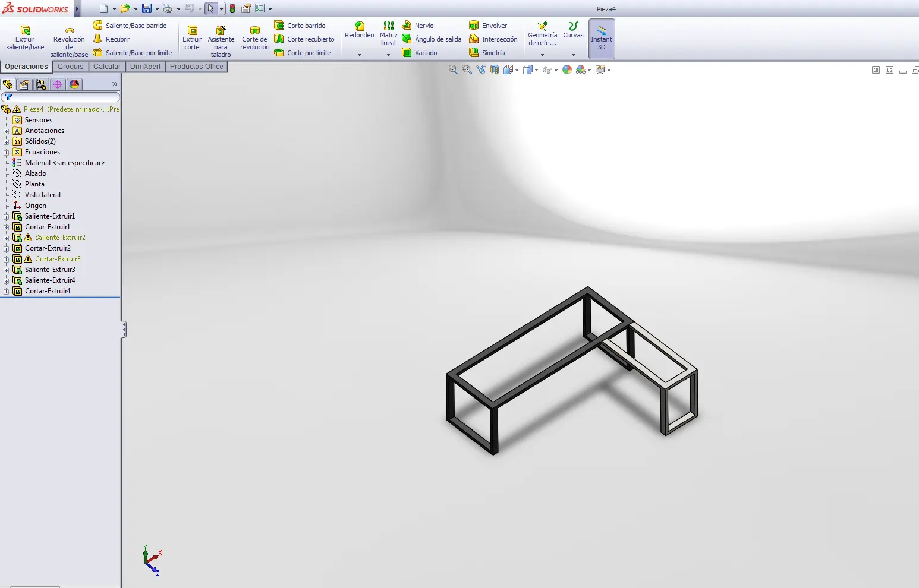Open the Calcular tab
This screenshot has width=919, height=588.
107,67
